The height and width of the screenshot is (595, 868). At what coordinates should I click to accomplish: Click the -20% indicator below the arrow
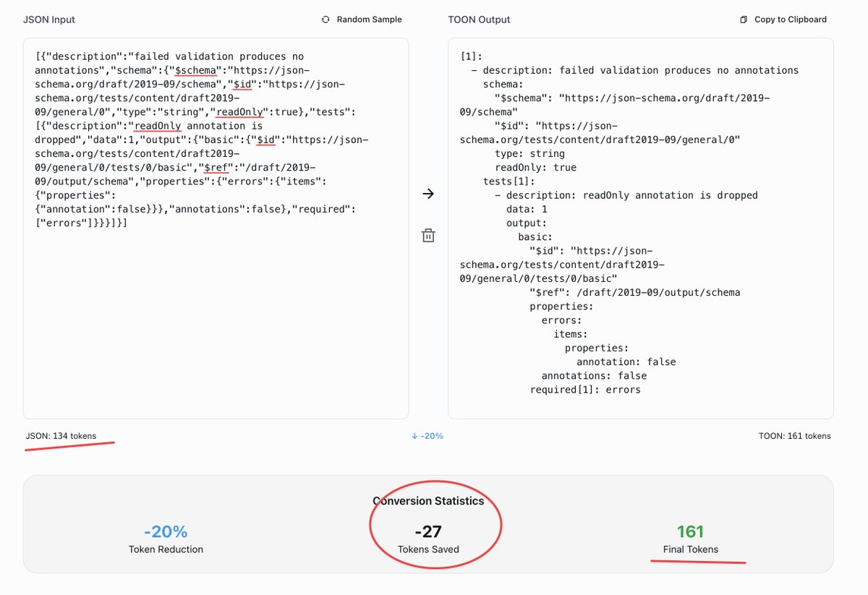point(427,436)
